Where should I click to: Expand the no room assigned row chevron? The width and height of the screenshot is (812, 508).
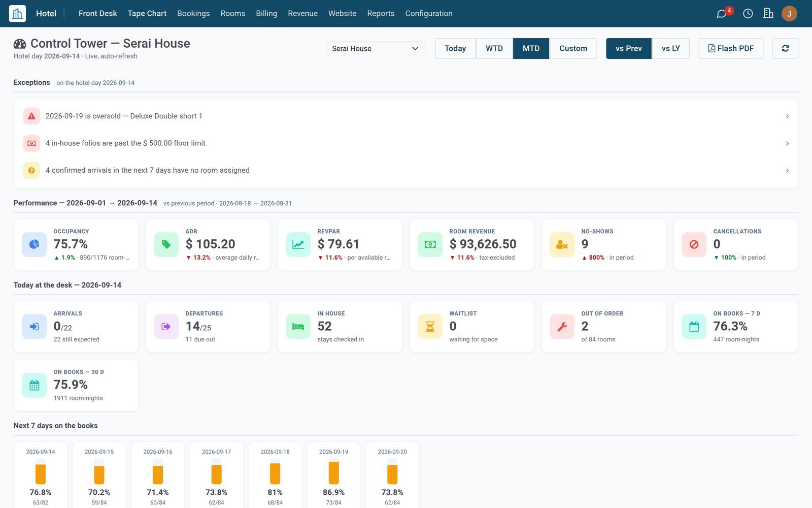[787, 170]
